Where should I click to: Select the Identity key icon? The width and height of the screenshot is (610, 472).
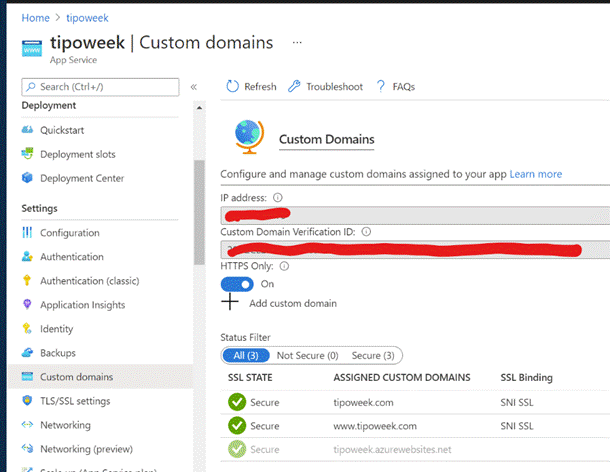point(27,329)
